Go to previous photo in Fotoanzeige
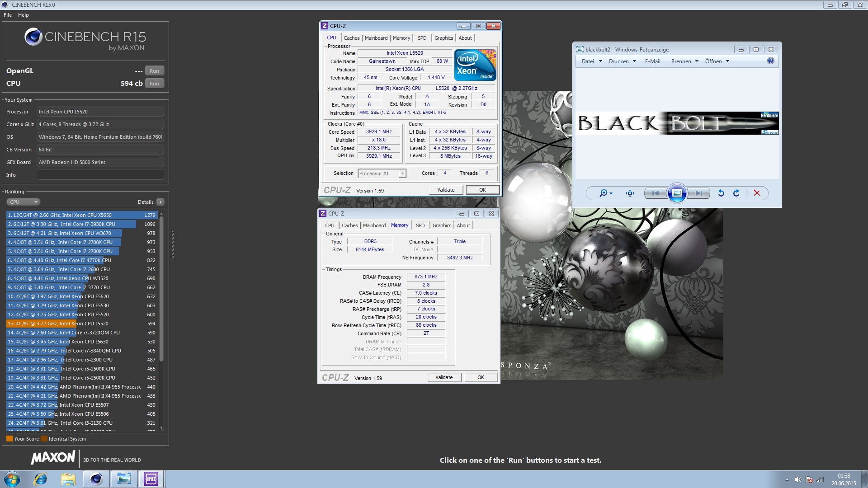 pyautogui.click(x=655, y=193)
